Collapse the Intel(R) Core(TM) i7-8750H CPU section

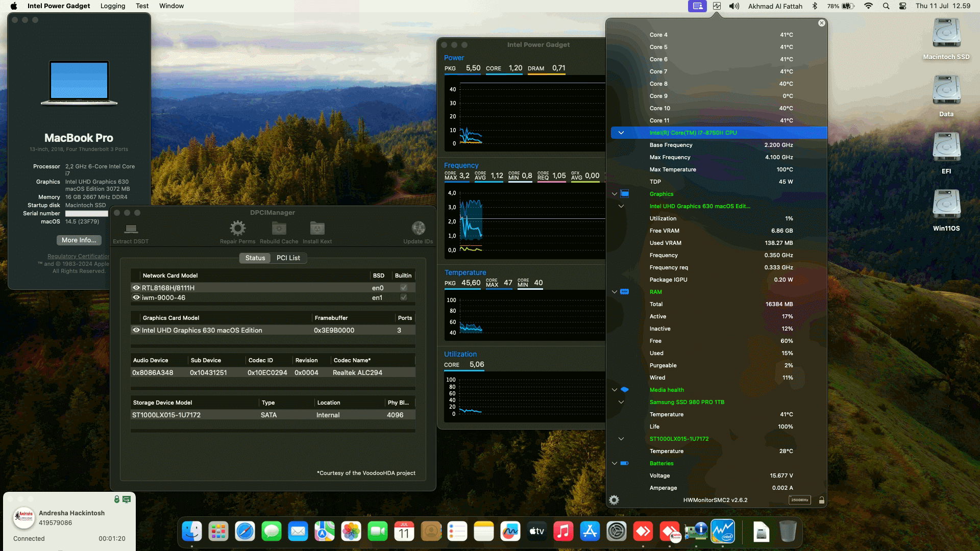621,132
